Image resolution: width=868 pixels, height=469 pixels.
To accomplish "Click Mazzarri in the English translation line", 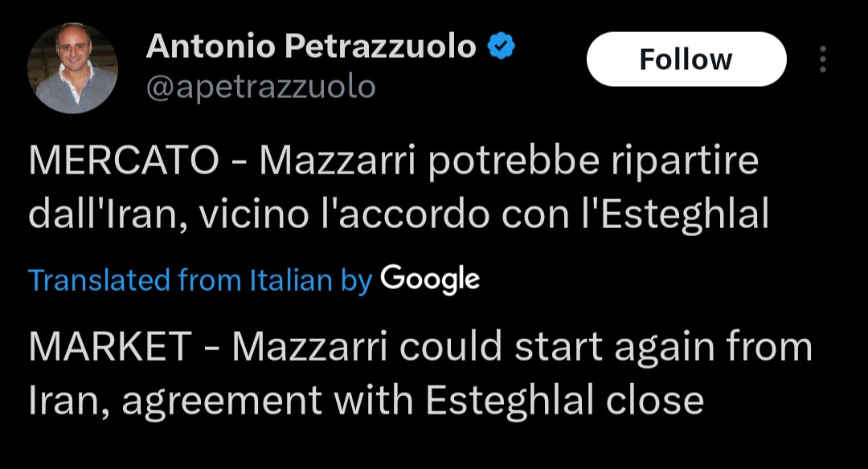I will tap(309, 347).
